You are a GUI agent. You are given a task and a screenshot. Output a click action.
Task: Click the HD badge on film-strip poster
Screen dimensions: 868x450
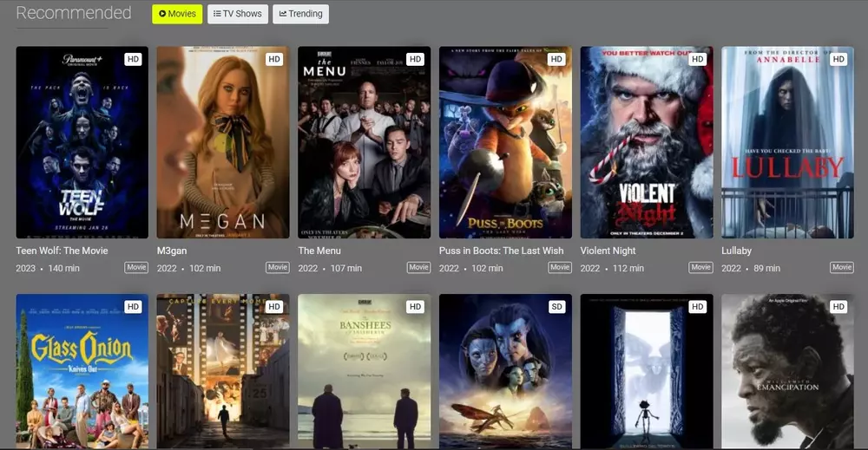(274, 307)
